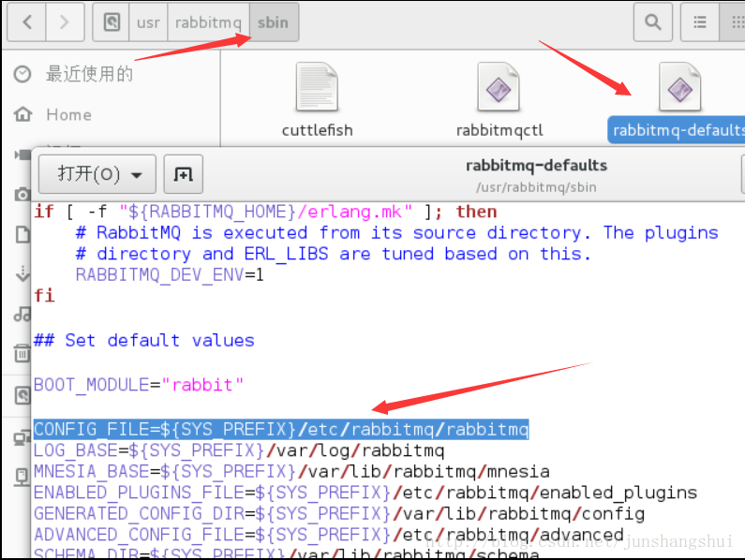The width and height of the screenshot is (745, 560).
Task: Click the ENABLED_PLUGINS_FILE line
Action: point(365,493)
